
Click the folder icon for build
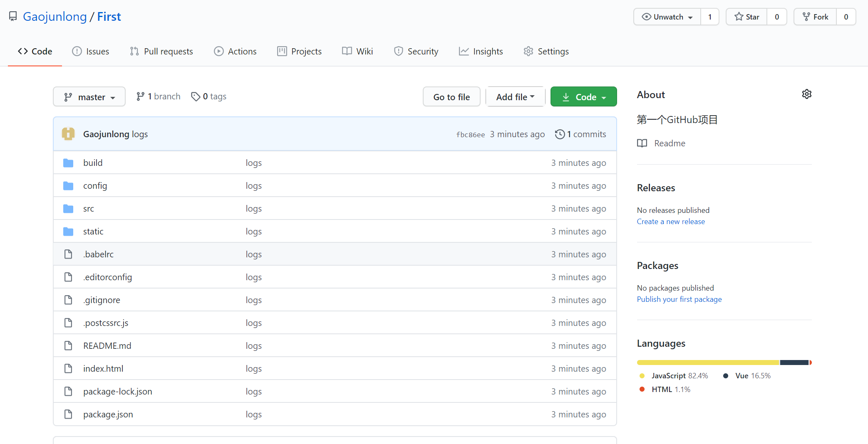(68, 163)
